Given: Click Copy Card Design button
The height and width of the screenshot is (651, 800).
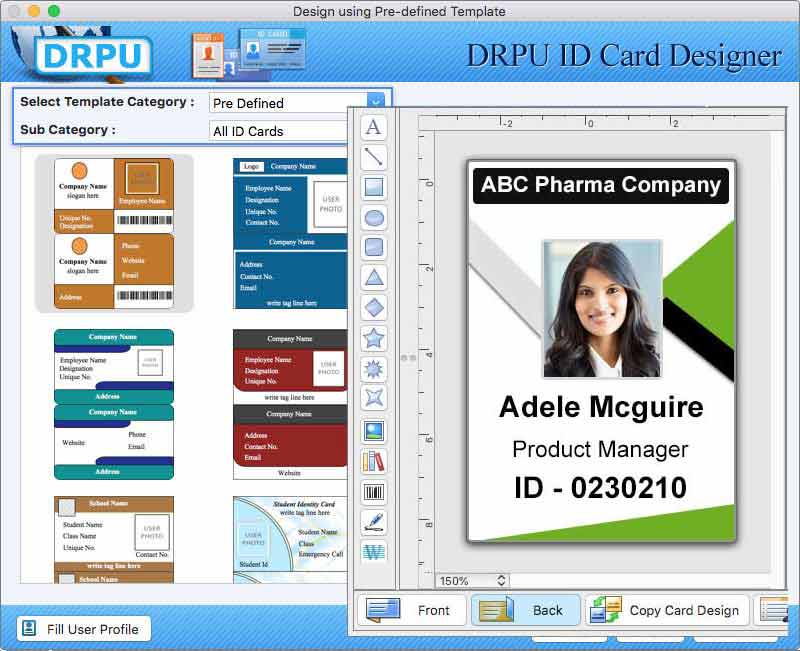Looking at the screenshot, I should coord(667,610).
